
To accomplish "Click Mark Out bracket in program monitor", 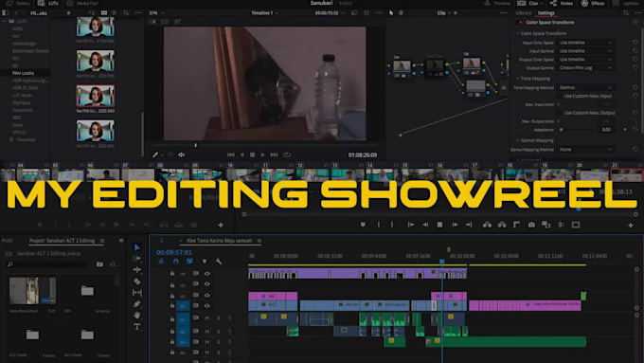I will pyautogui.click(x=392, y=225).
